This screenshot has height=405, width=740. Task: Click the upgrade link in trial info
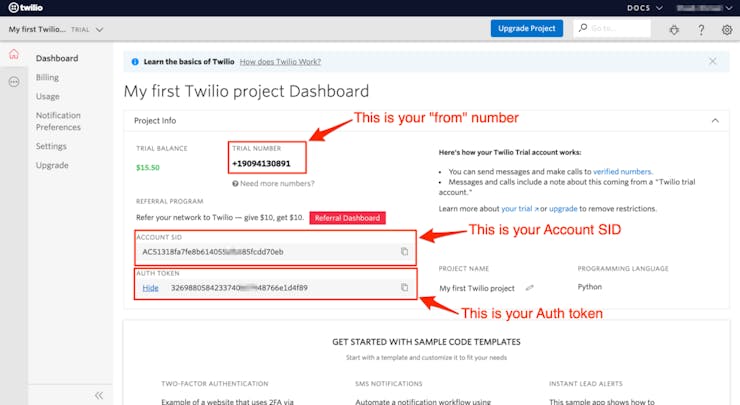point(563,209)
